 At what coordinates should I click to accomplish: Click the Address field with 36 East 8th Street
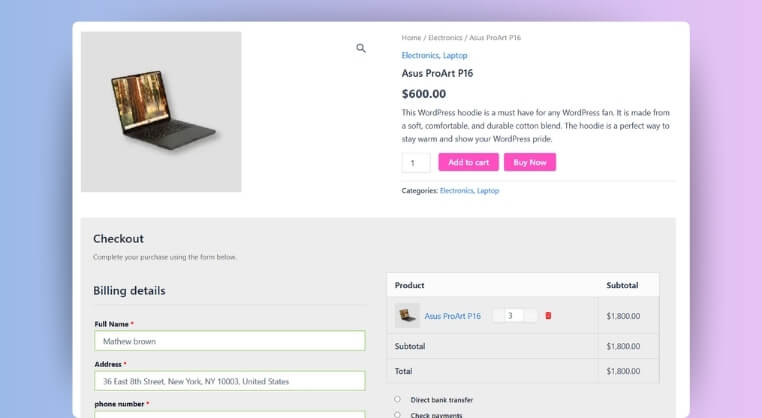point(230,381)
